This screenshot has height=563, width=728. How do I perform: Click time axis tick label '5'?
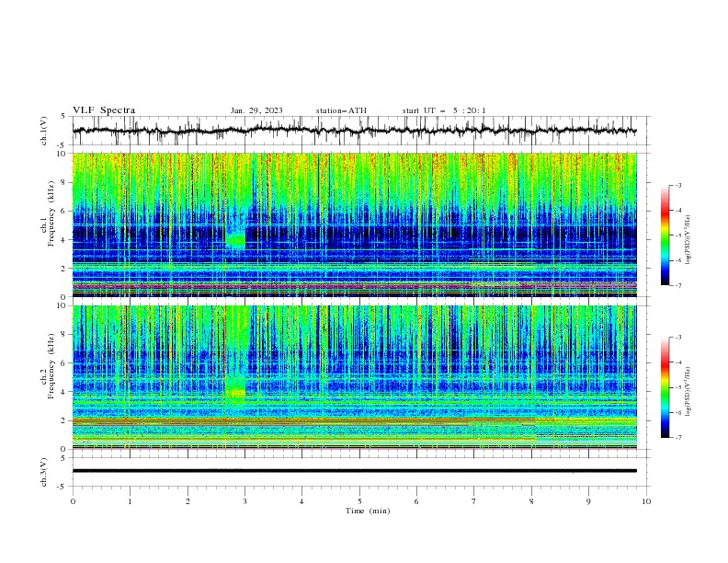pyautogui.click(x=359, y=501)
